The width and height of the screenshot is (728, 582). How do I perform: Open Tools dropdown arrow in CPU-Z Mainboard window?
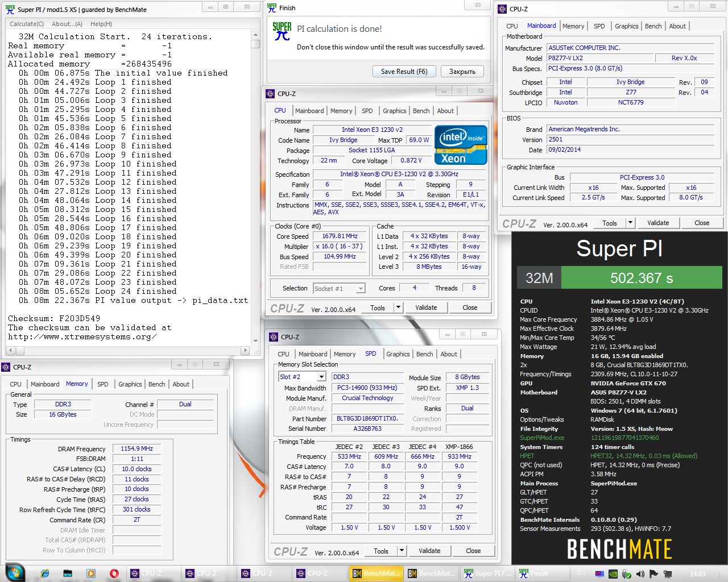630,223
